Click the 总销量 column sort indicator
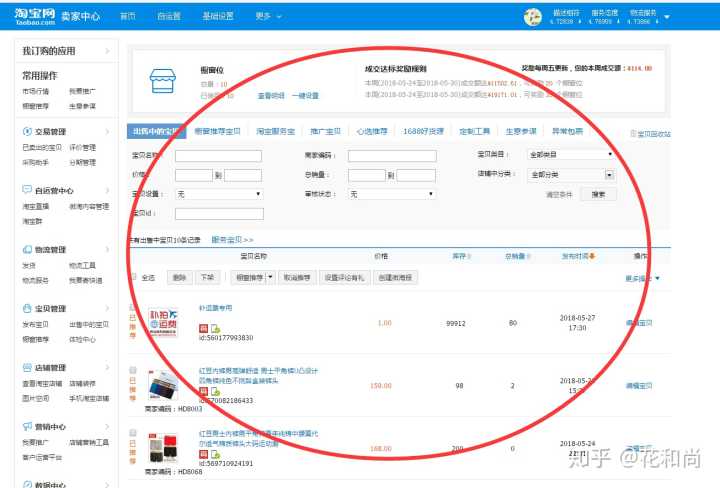The image size is (720, 488). click(x=528, y=256)
